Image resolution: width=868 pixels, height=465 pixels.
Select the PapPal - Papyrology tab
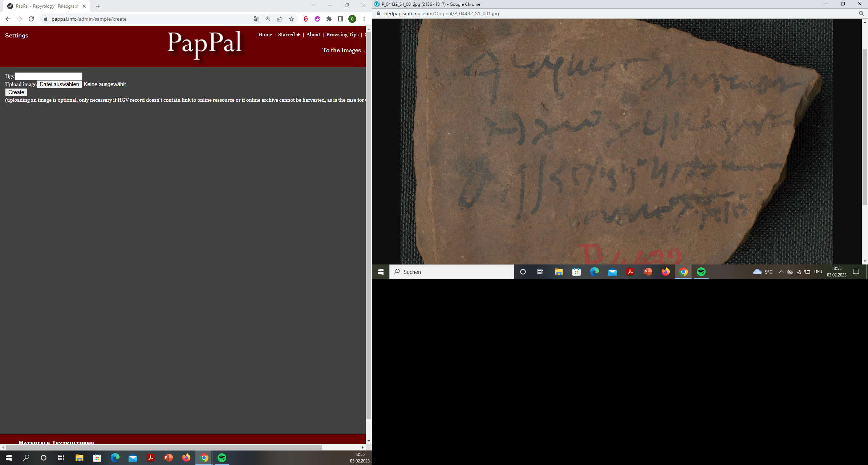(x=47, y=6)
